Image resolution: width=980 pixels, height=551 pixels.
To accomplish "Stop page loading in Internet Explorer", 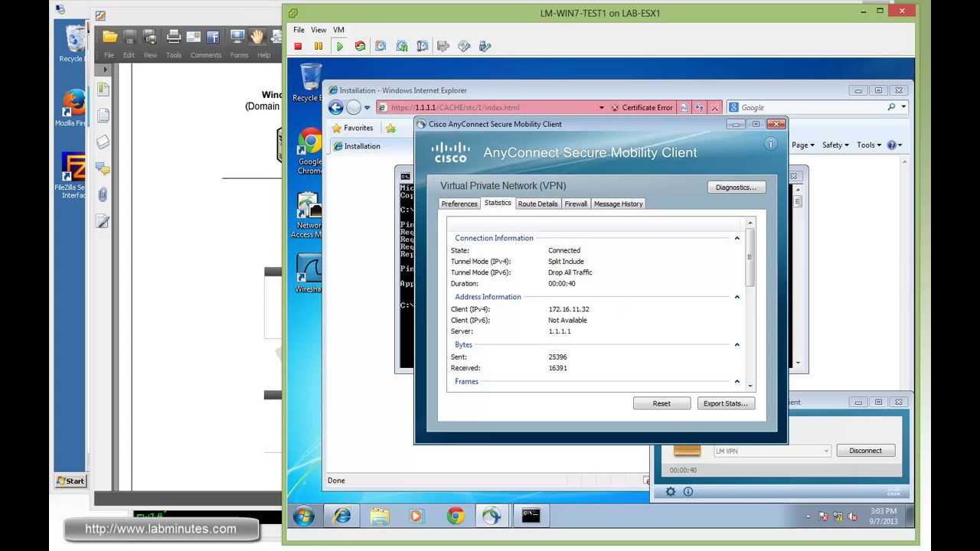I will tap(714, 108).
